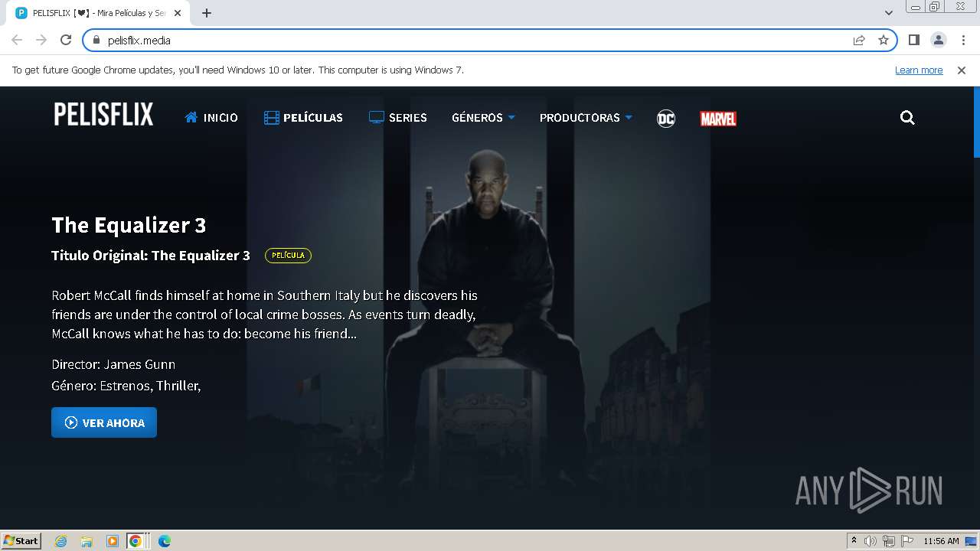Dismiss the Chrome update notice
The image size is (980, 551).
[961, 70]
